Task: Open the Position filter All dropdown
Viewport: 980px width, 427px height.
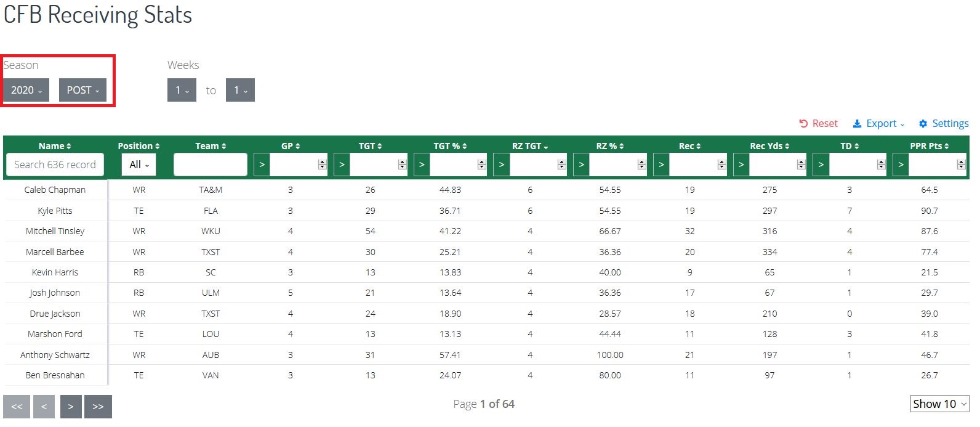Action: [x=138, y=164]
